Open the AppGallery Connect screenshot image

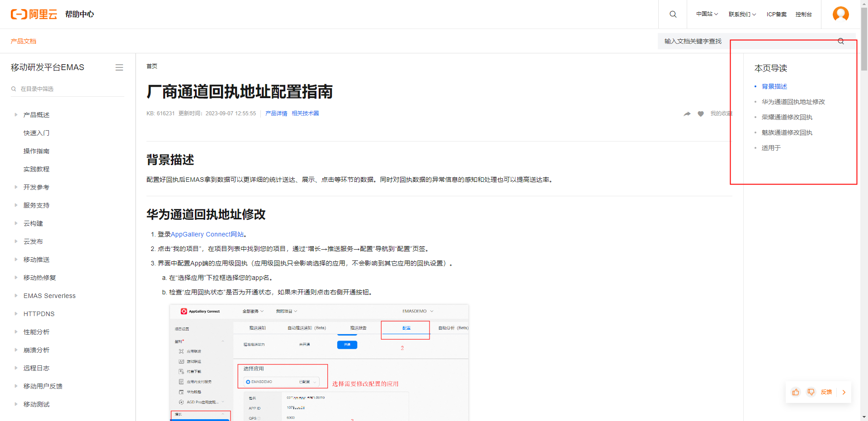(319, 363)
